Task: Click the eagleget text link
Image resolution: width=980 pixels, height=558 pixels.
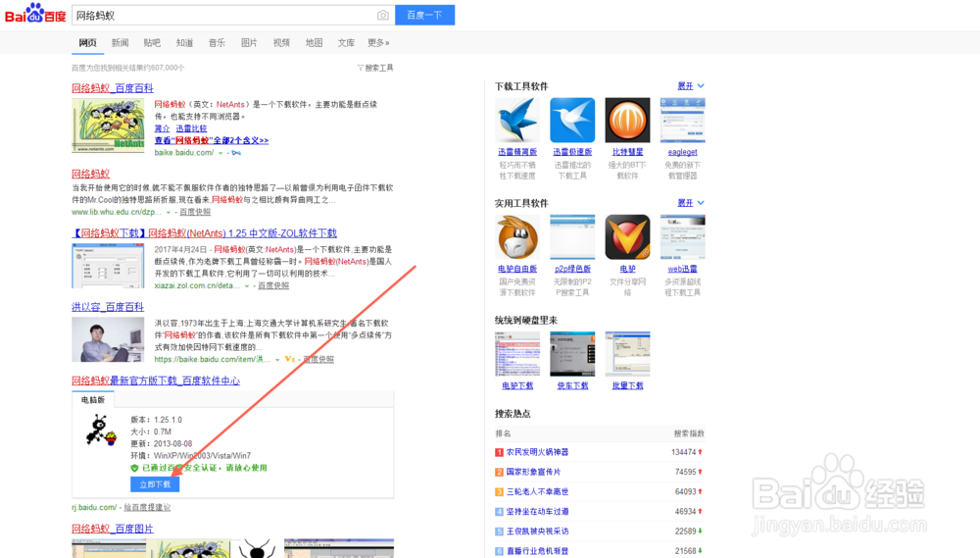Action: [682, 152]
